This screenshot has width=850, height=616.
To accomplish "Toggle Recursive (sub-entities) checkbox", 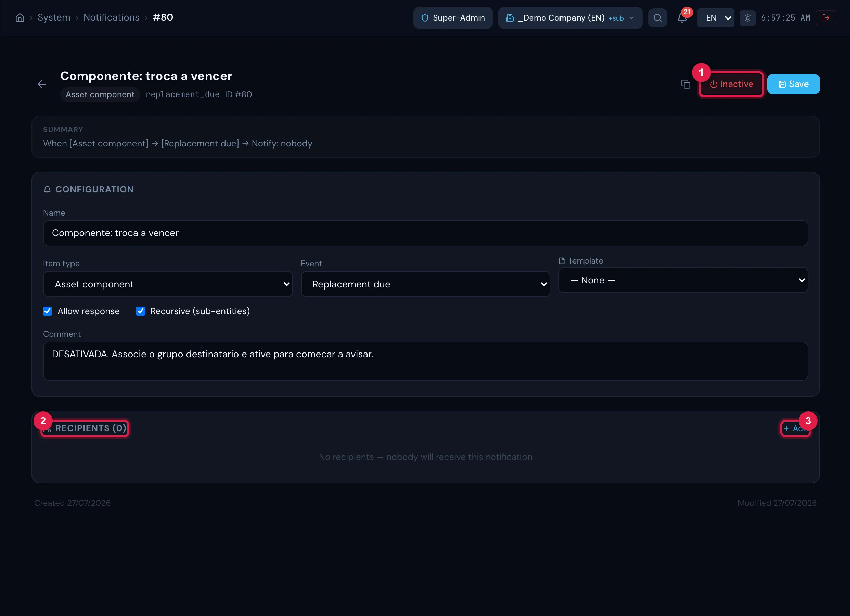I will 141,311.
